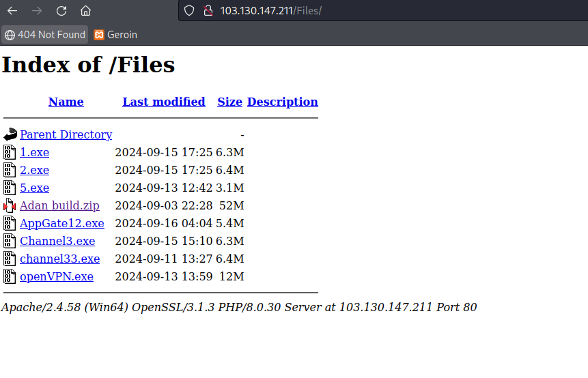Click the binary file icon beside channel33.exe
The height and width of the screenshot is (378, 588).
10,259
